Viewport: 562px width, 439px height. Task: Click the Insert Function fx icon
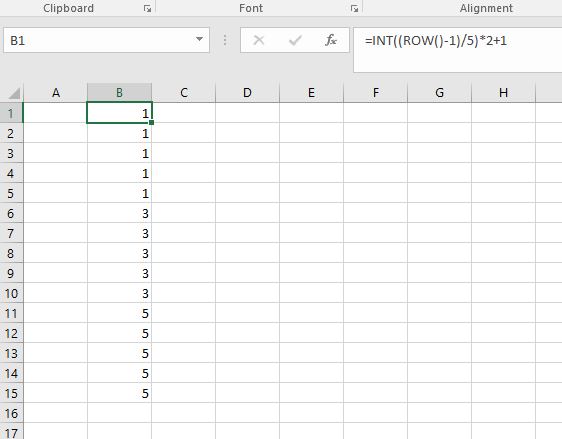(x=330, y=40)
